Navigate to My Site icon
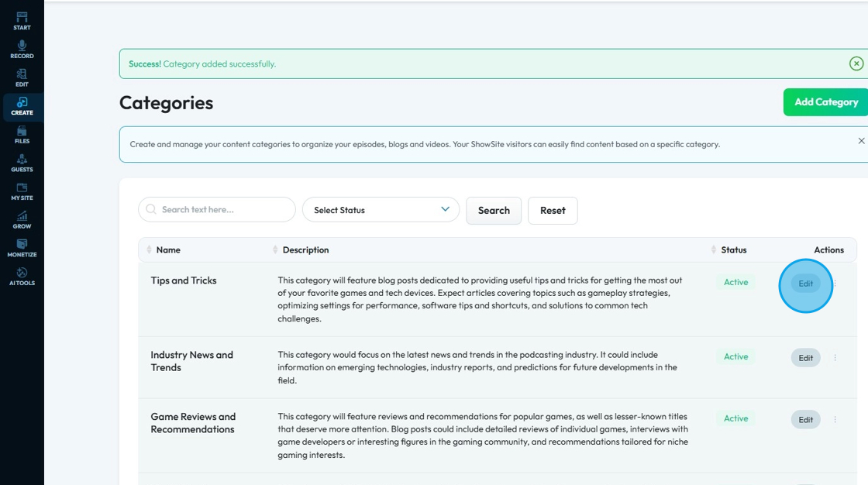The image size is (868, 485). click(x=22, y=191)
